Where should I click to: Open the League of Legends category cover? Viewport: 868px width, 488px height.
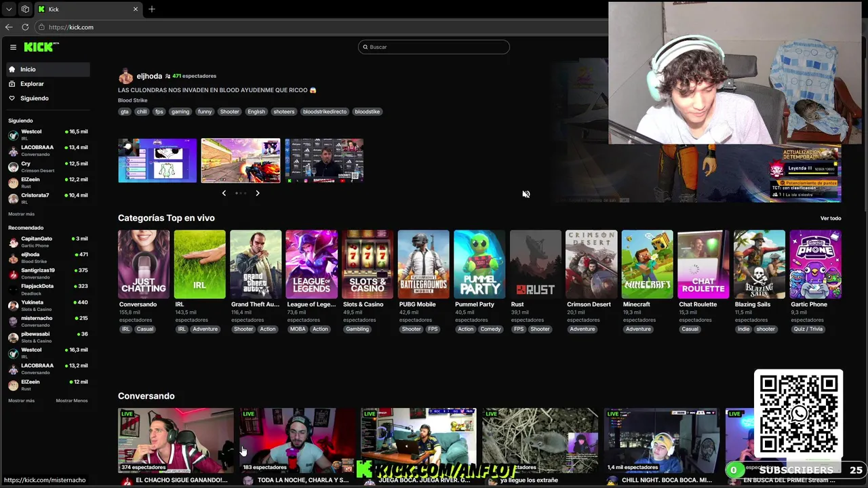[x=311, y=264]
